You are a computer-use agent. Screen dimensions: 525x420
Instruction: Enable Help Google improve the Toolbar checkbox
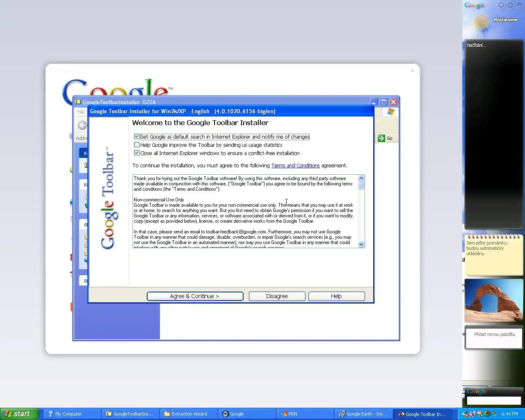click(x=137, y=145)
